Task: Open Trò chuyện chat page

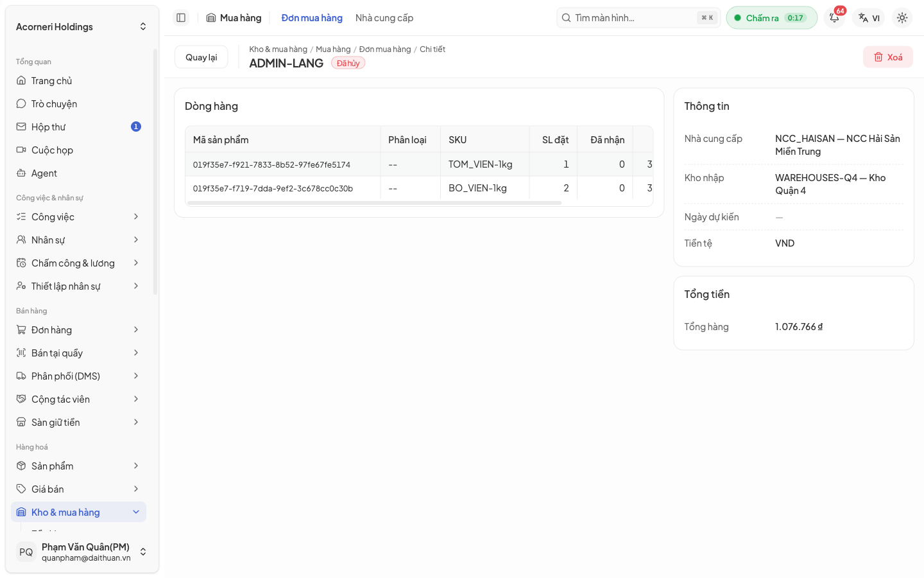Action: pos(79,104)
